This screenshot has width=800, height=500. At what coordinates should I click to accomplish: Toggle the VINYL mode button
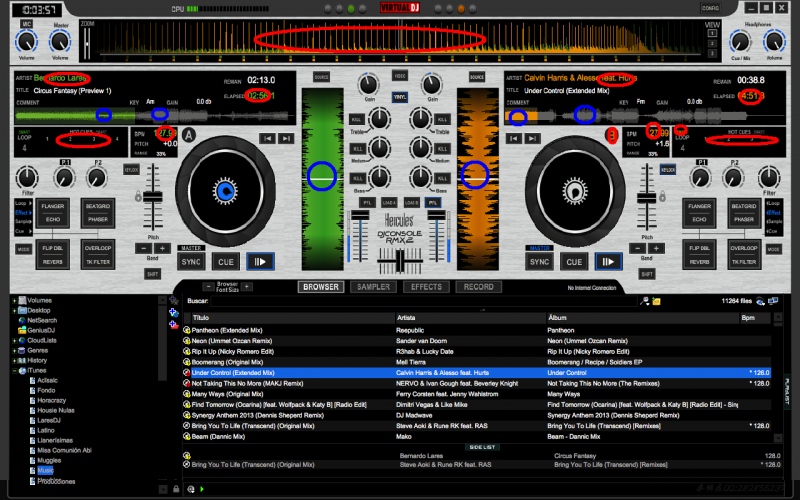[399, 97]
